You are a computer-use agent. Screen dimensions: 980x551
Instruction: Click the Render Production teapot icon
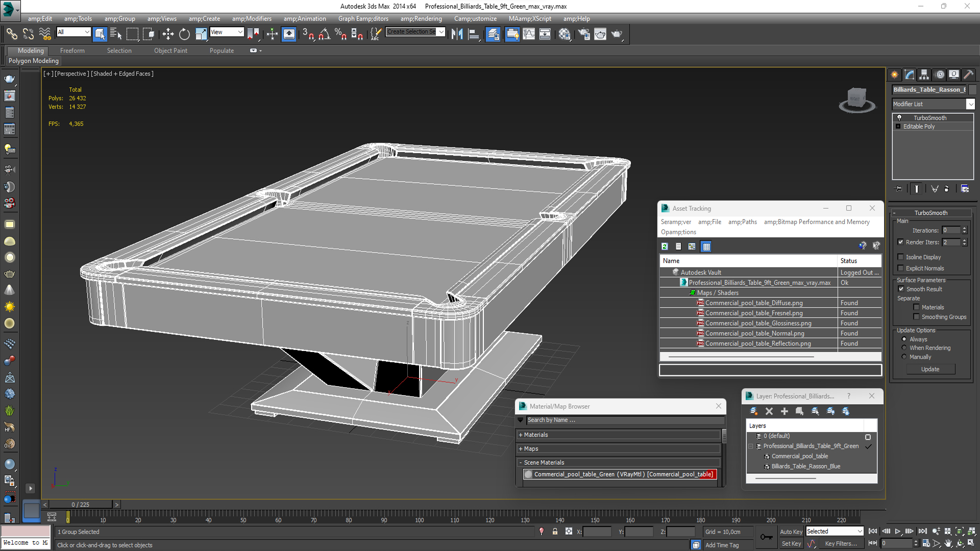point(617,34)
